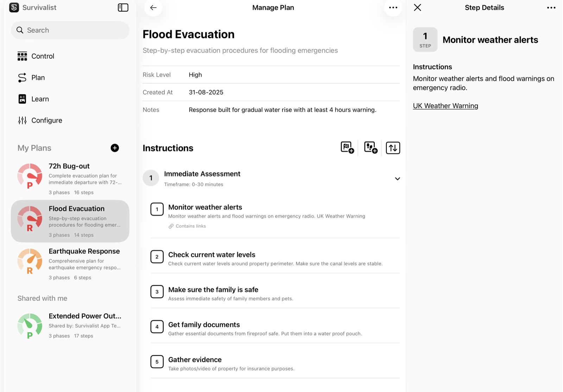Click the Notes text about gradual water rise

pos(283,110)
